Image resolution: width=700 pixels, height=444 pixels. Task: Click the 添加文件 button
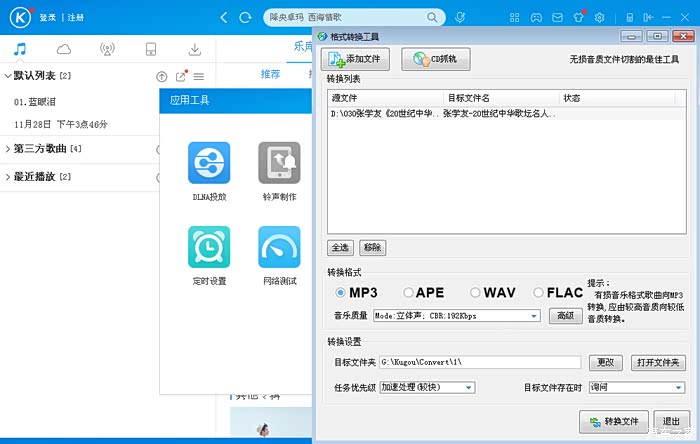pos(357,59)
